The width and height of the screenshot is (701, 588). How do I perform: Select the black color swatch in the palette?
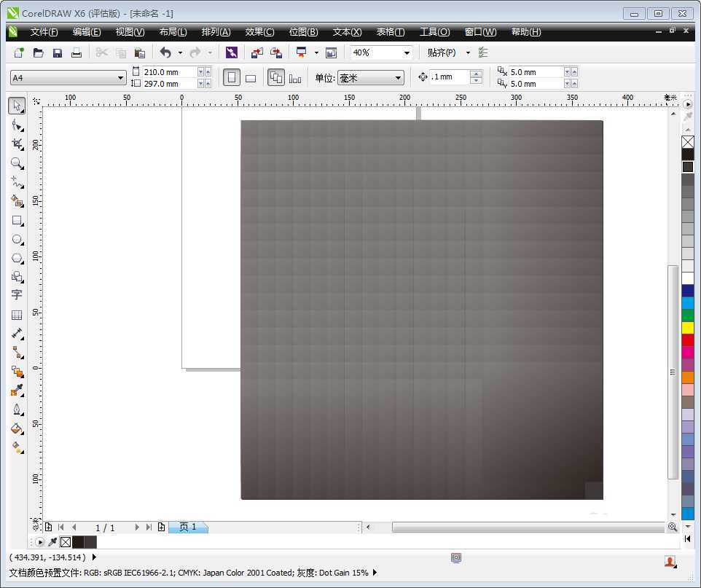(687, 154)
